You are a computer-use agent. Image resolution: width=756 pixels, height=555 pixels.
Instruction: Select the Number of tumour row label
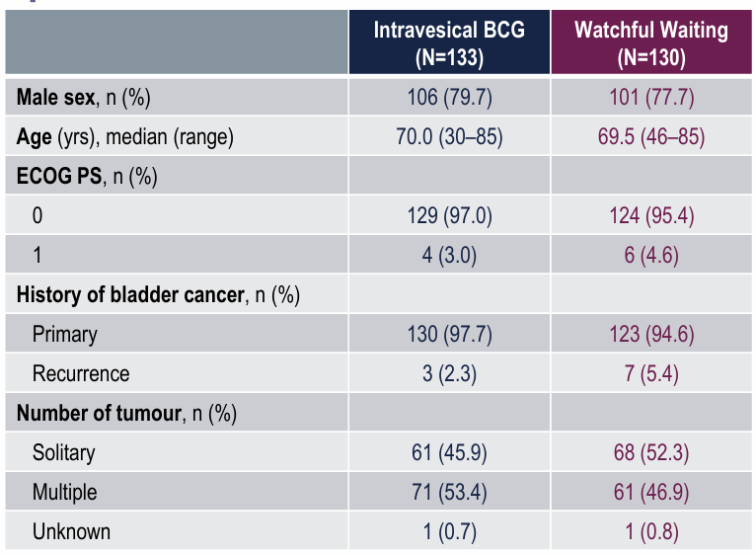[x=126, y=413]
